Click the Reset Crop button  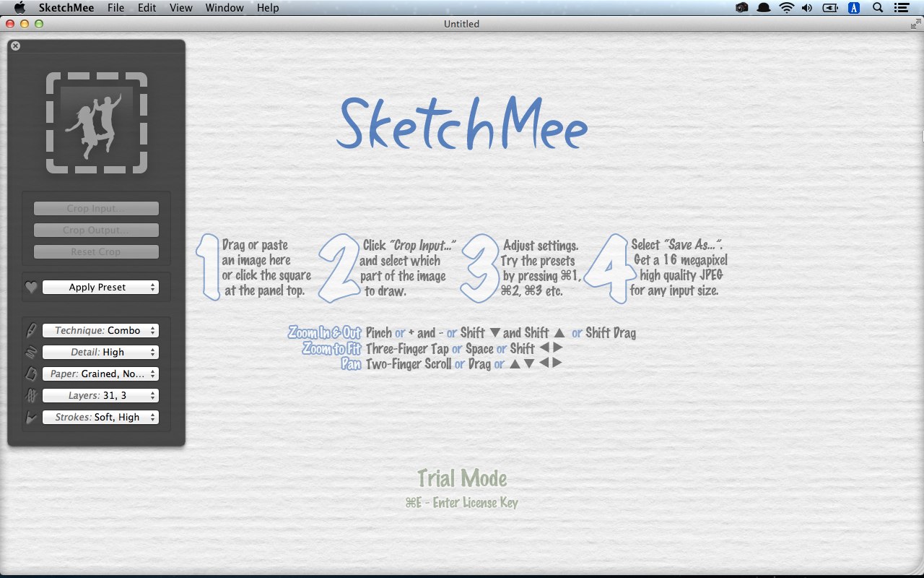tap(96, 251)
